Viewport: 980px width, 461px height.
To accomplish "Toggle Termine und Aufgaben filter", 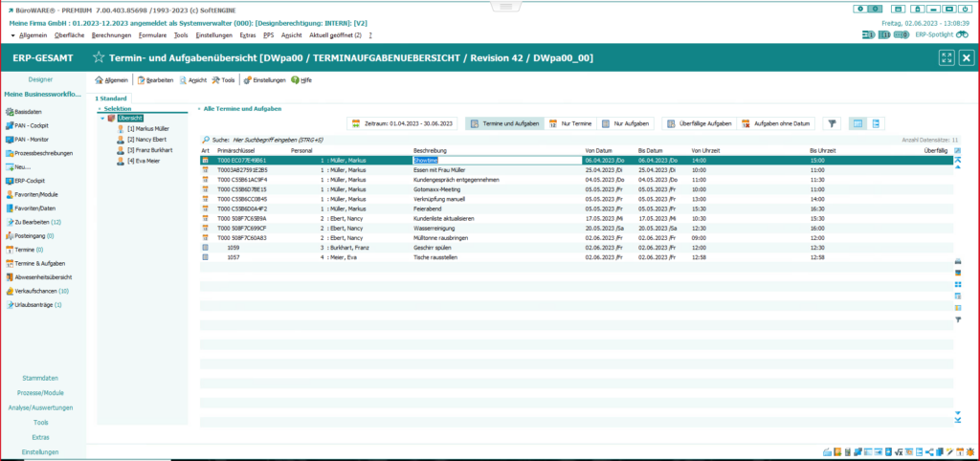I will (504, 123).
